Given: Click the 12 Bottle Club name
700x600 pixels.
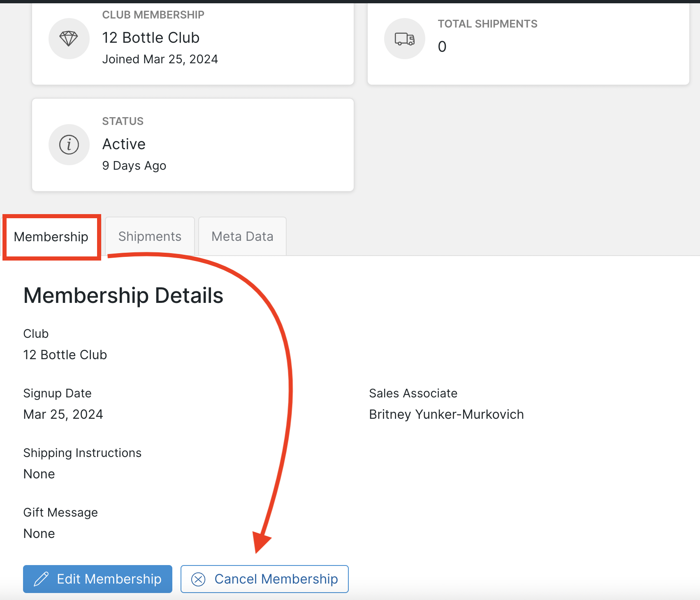Looking at the screenshot, I should (x=65, y=355).
